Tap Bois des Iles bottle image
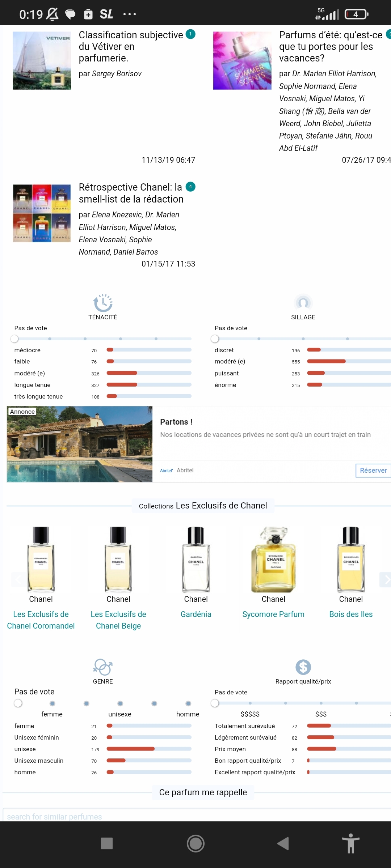This screenshot has width=391, height=868. (351, 559)
